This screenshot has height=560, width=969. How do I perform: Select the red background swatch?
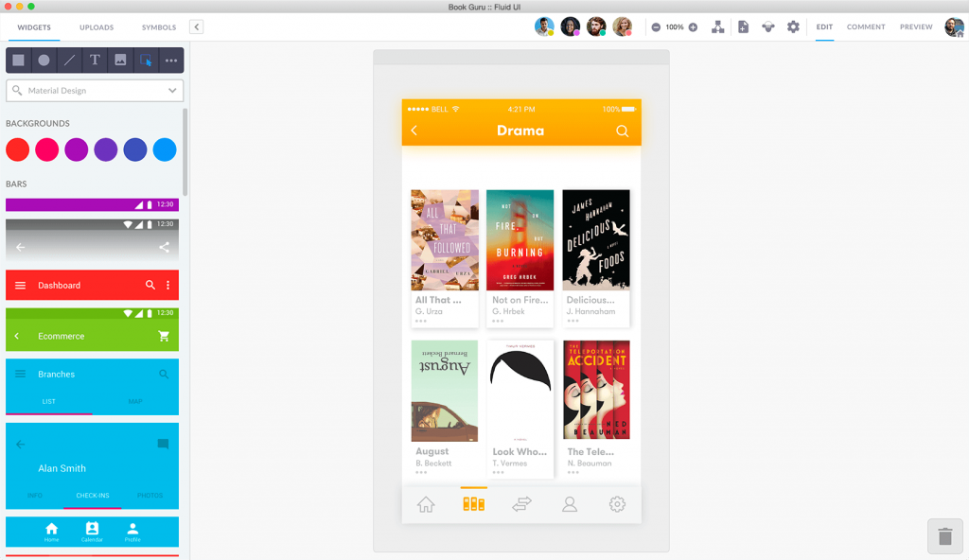pyautogui.click(x=17, y=149)
